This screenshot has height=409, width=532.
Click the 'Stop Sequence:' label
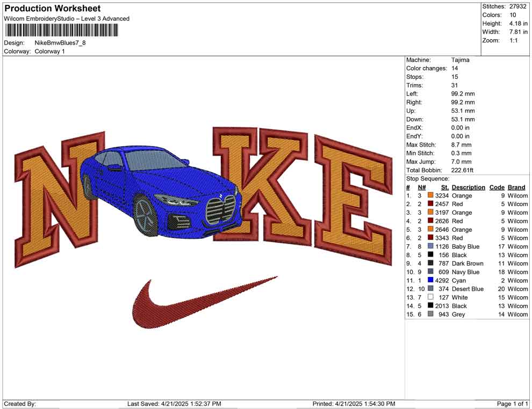pos(428,179)
